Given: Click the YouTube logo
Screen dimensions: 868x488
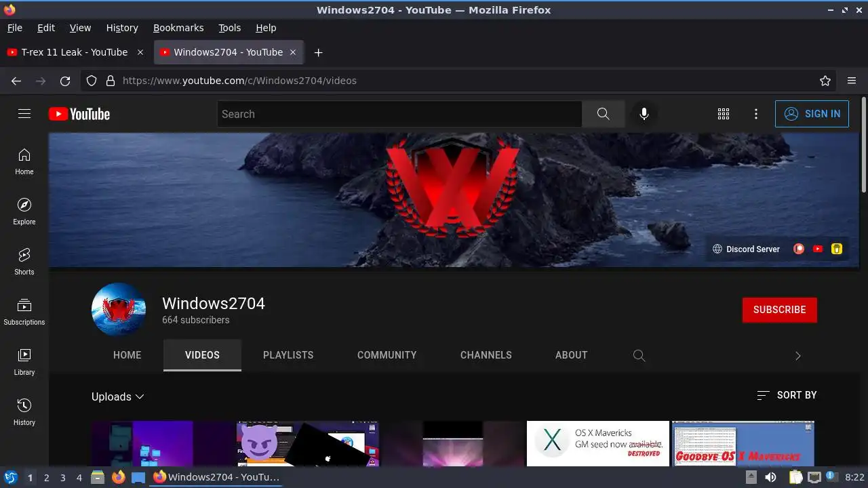Looking at the screenshot, I should pyautogui.click(x=79, y=114).
